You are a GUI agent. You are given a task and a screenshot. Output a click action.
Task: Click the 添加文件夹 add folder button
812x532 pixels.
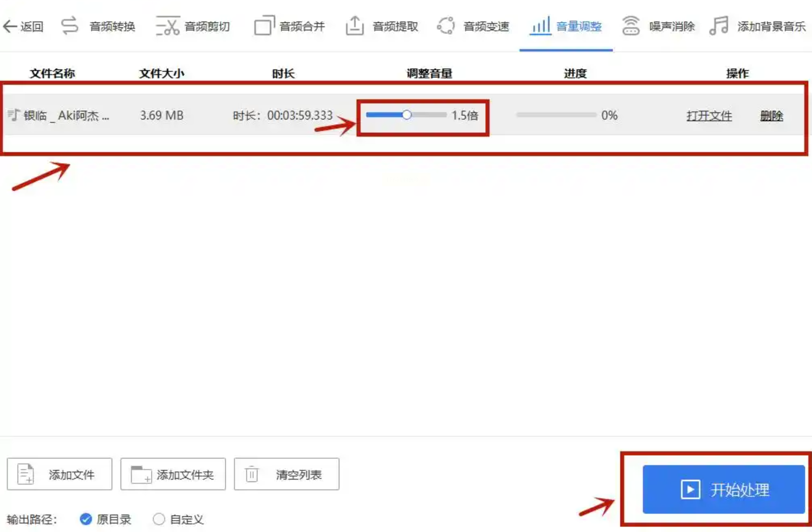click(x=173, y=474)
